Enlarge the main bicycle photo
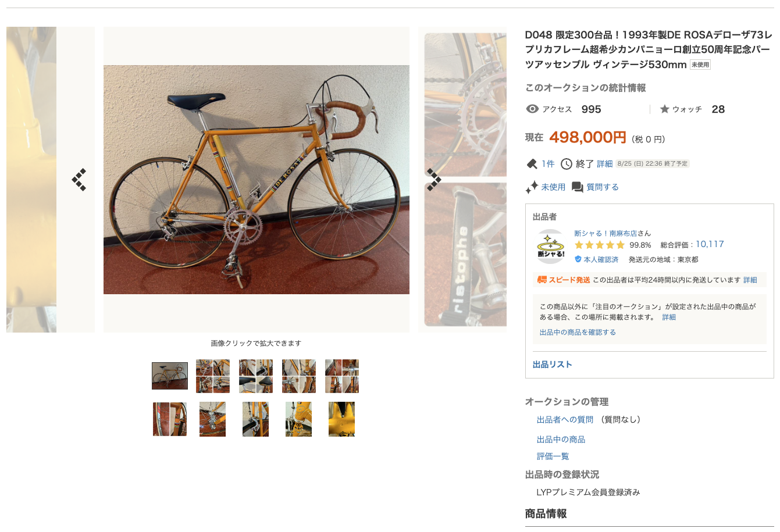 pos(257,180)
